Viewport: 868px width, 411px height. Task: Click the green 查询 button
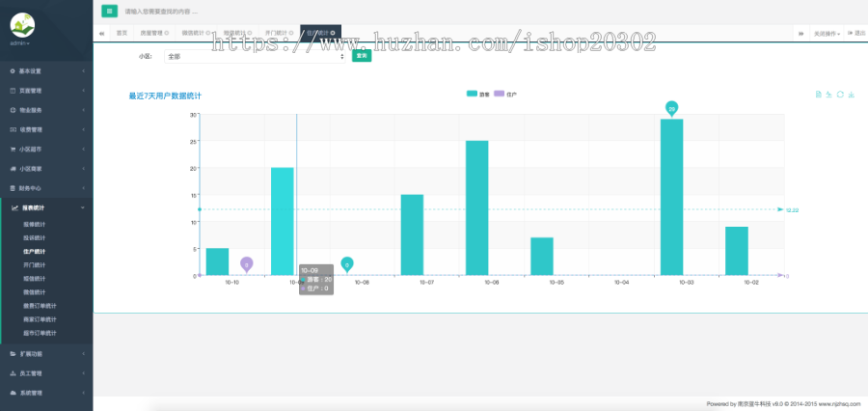click(362, 55)
